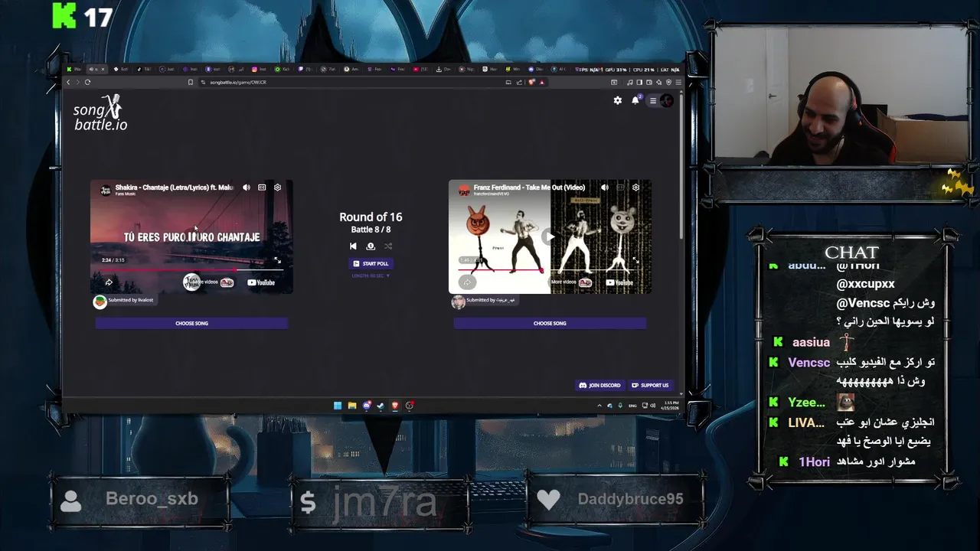This screenshot has width=980, height=551.
Task: Toggle captions on Franz Ferdinand video
Action: point(620,187)
